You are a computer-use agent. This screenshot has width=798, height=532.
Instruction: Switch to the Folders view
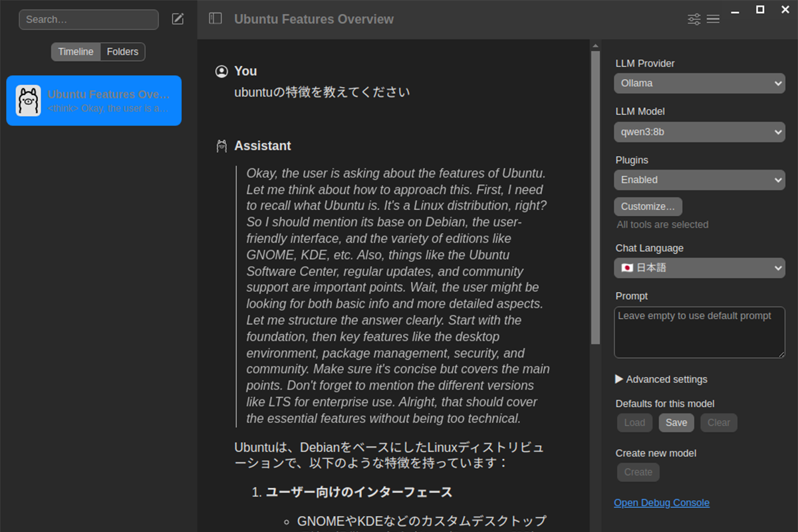pos(122,52)
